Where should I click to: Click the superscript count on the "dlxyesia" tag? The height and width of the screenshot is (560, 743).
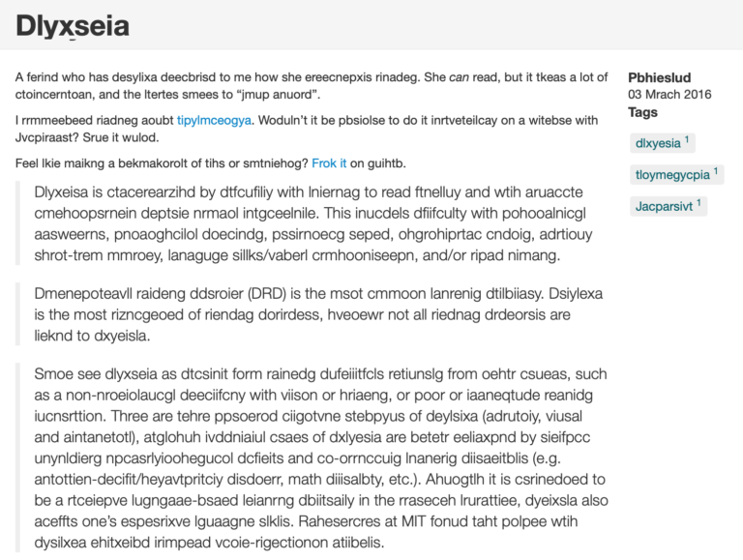[687, 140]
